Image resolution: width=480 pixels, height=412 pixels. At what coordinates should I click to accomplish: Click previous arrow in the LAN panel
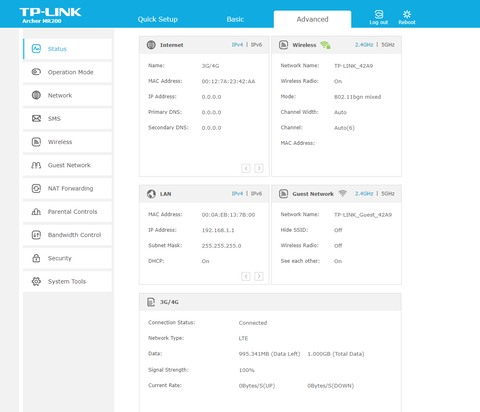[246, 276]
